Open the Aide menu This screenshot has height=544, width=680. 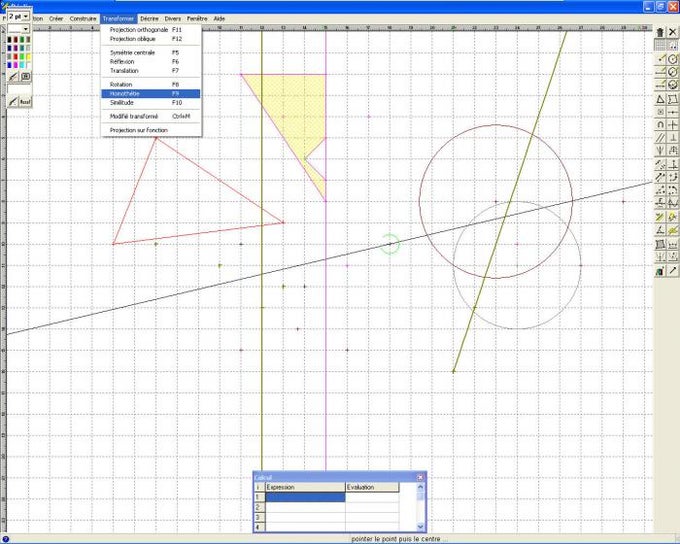(219, 19)
